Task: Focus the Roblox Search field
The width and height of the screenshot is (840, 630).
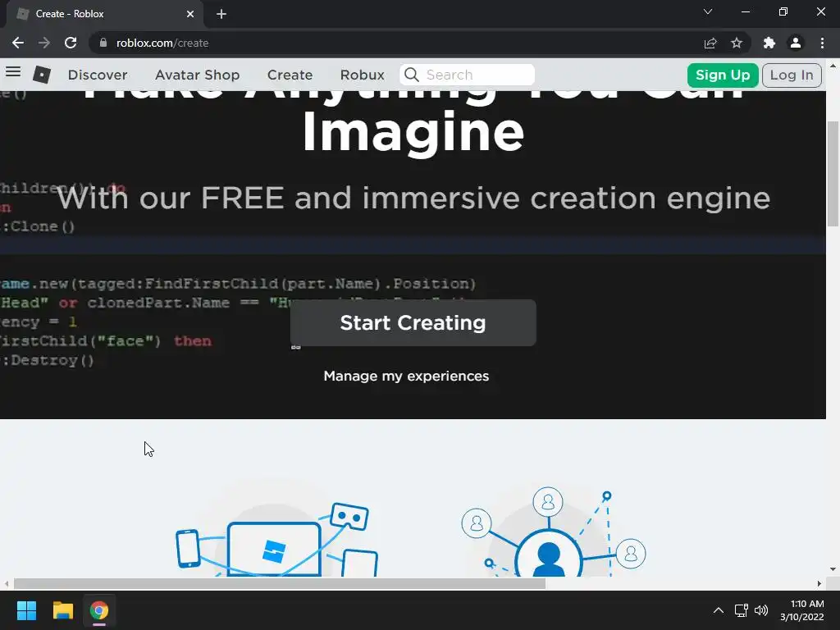Action: point(467,75)
